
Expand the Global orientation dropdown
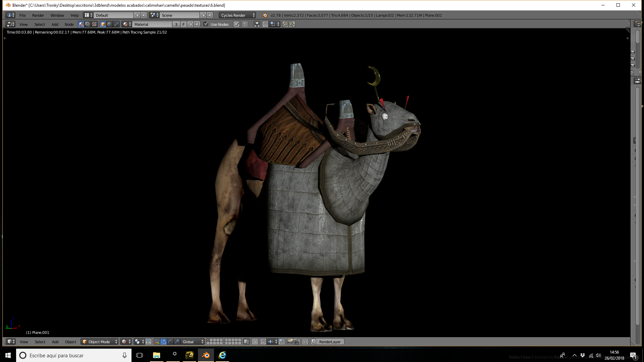click(x=193, y=342)
